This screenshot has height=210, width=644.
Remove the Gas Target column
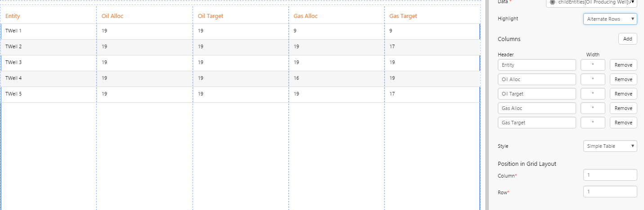623,123
